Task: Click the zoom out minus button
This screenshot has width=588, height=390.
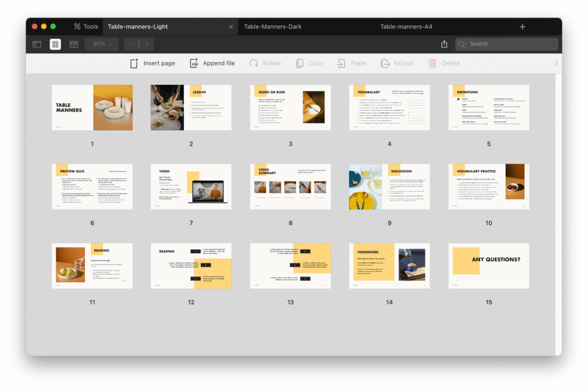Action: pos(131,44)
